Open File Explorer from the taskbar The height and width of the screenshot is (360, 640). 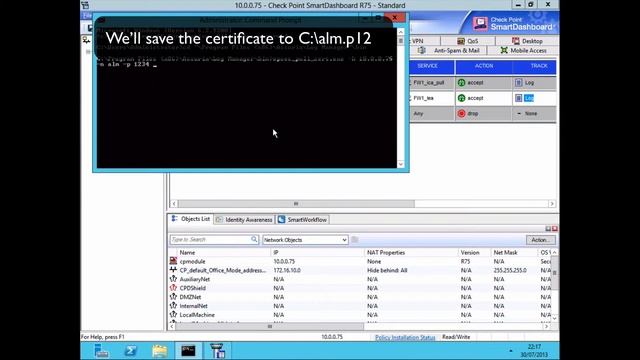[160, 351]
